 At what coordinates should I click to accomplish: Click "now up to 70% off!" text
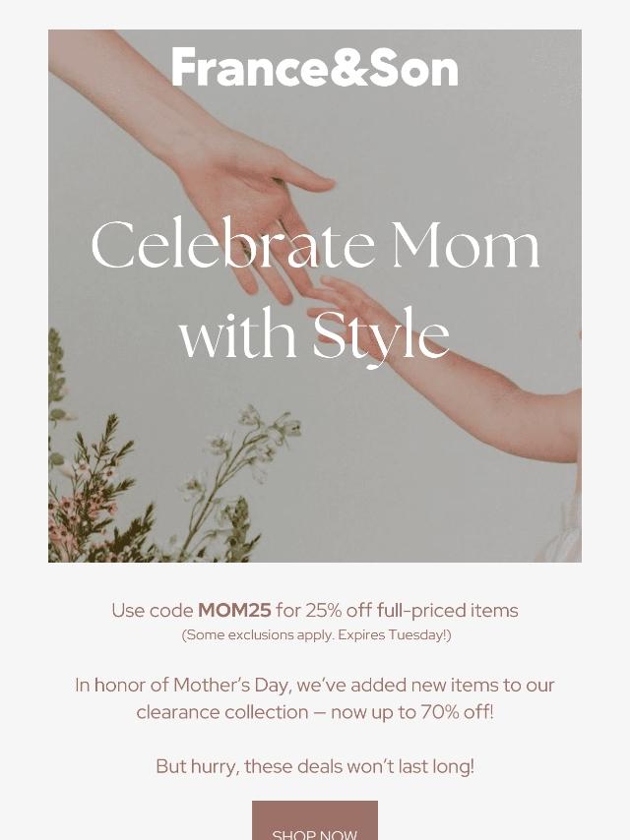(411, 712)
